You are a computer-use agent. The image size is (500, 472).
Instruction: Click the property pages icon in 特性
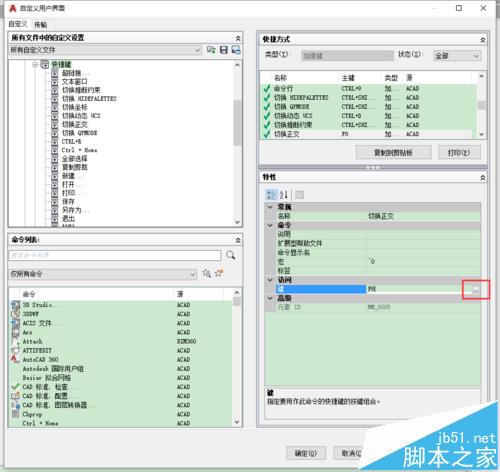[x=299, y=195]
